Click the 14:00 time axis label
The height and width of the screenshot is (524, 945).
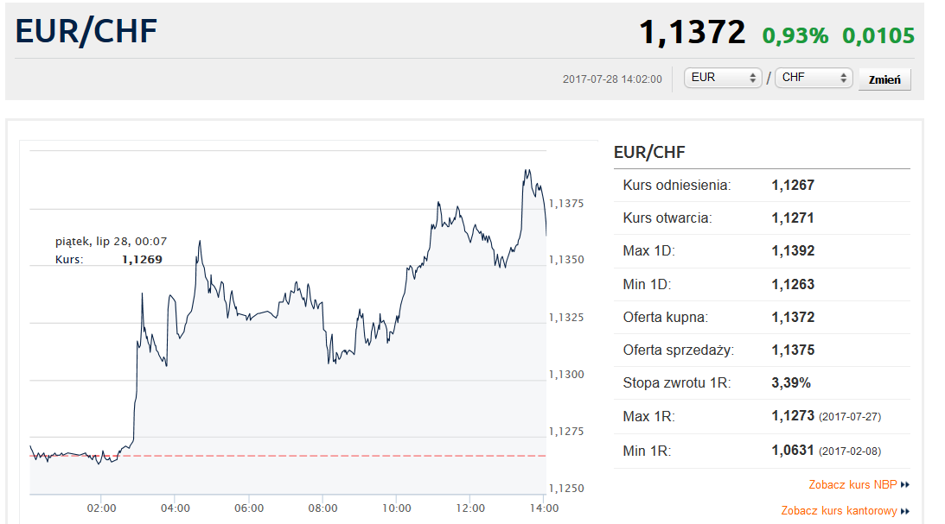coord(544,508)
